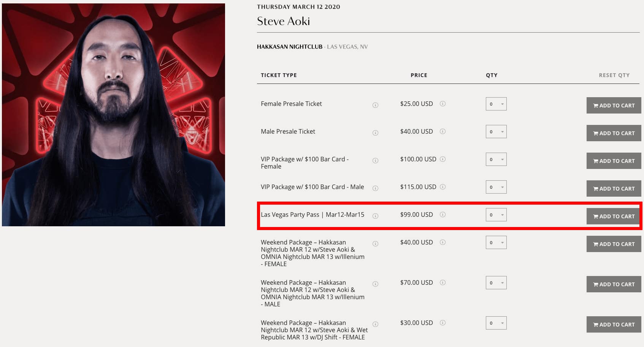Click RESET QTY link
The width and height of the screenshot is (644, 347).
(x=614, y=75)
